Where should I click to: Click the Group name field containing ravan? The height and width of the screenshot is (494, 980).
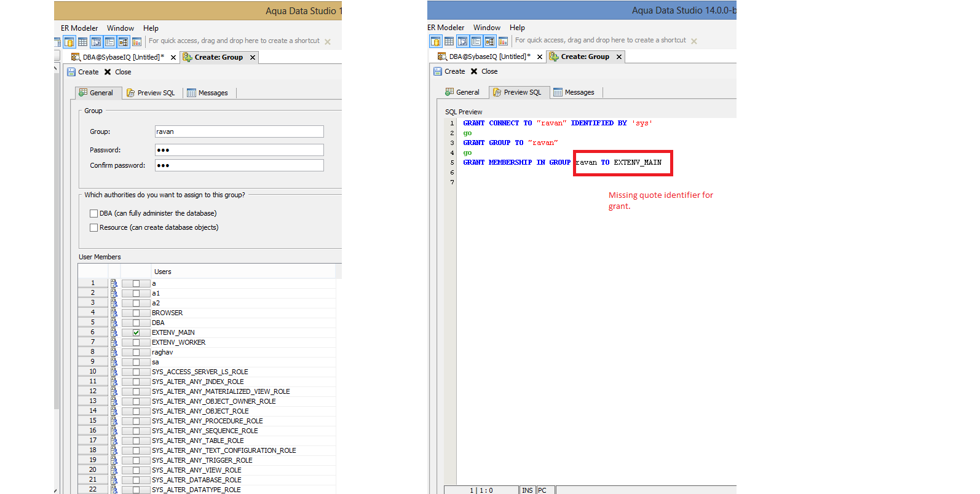coord(239,131)
